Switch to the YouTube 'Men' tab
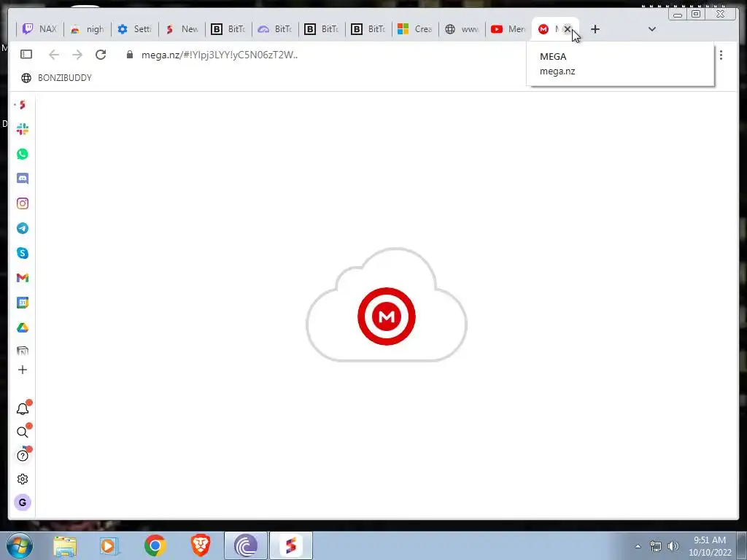Viewport: 747px width, 560px height. tap(508, 29)
